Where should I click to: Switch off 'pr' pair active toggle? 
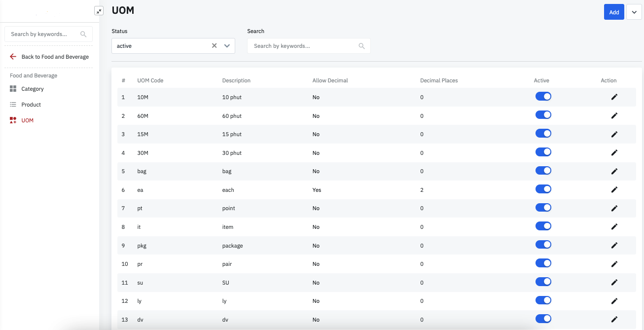point(543,263)
